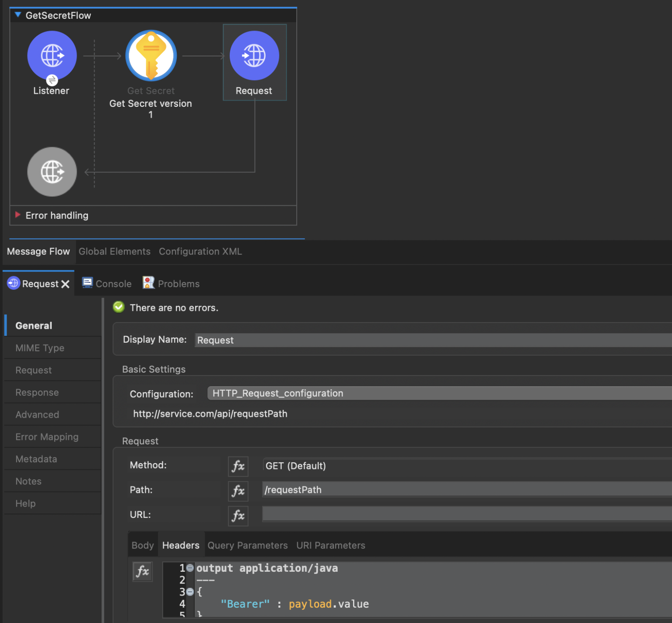Switch to the Query Parameters tab

(x=247, y=545)
